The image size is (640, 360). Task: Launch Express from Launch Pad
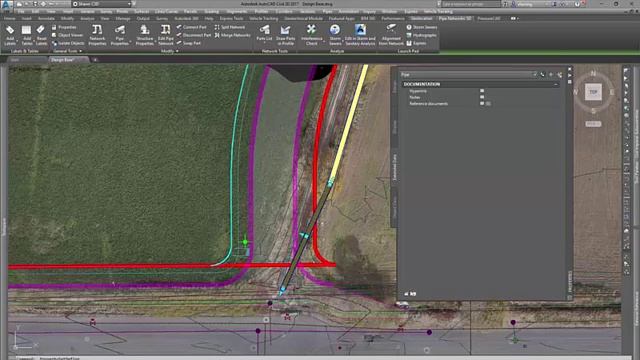tap(416, 43)
